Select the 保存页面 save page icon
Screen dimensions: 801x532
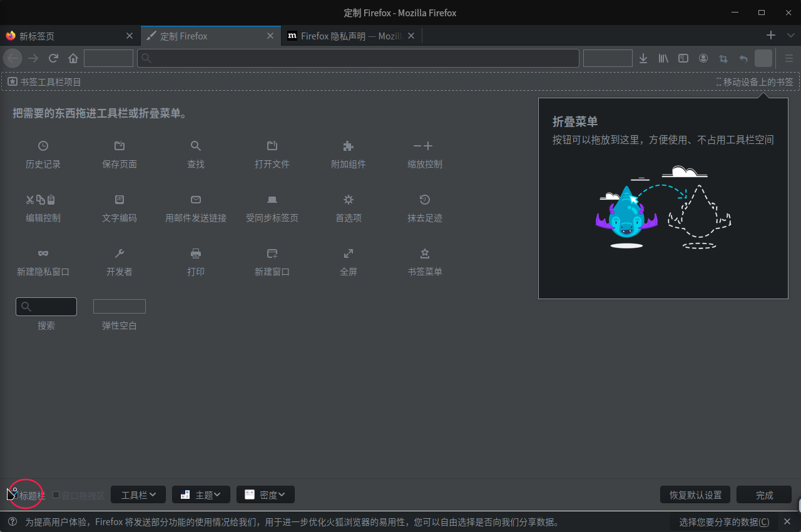coord(120,146)
